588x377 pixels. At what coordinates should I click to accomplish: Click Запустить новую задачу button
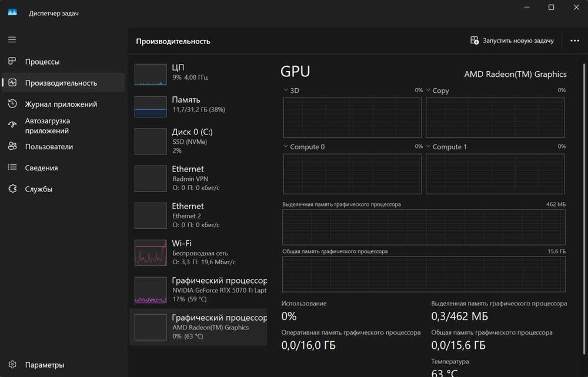pos(512,41)
